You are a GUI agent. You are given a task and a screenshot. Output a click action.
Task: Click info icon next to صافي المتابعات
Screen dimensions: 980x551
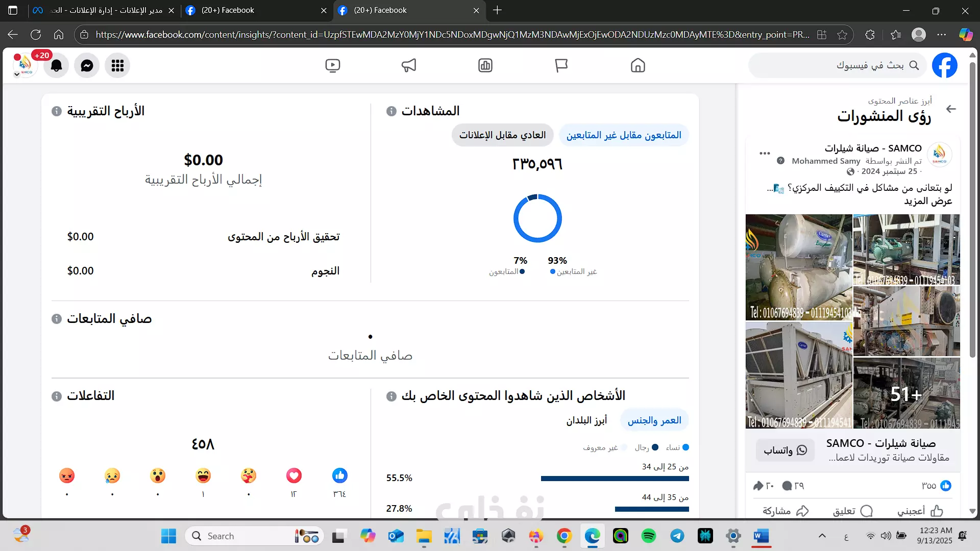[x=57, y=319]
